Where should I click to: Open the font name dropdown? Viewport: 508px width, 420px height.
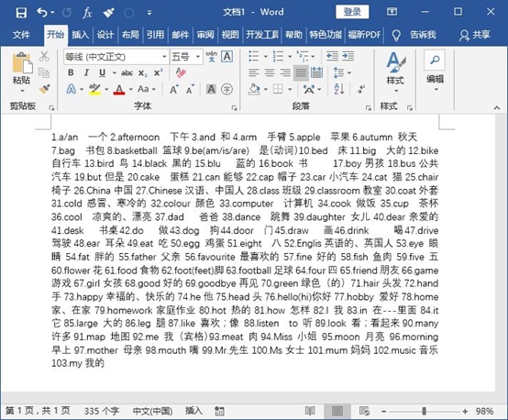click(164, 57)
